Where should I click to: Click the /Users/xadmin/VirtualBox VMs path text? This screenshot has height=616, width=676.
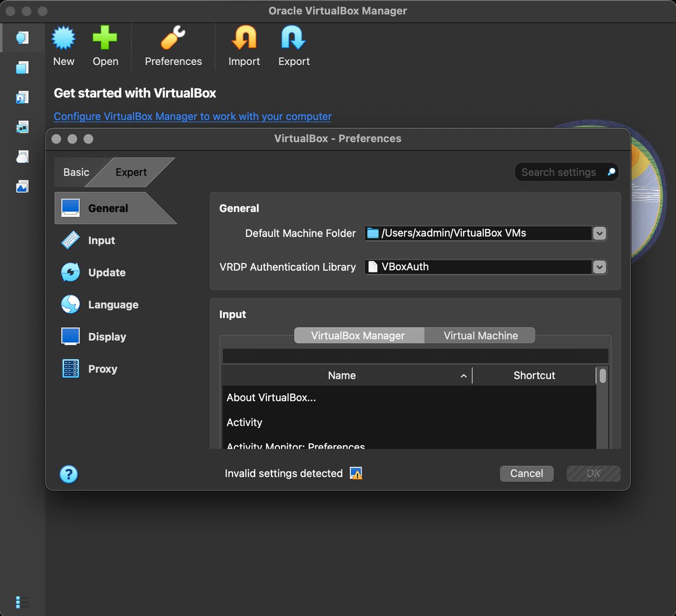[453, 233]
